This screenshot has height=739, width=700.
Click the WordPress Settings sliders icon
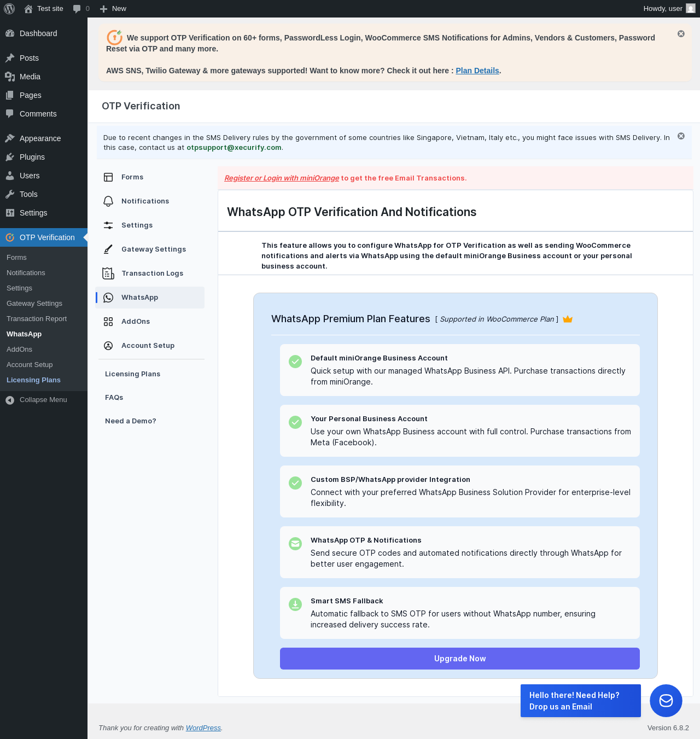(10, 213)
